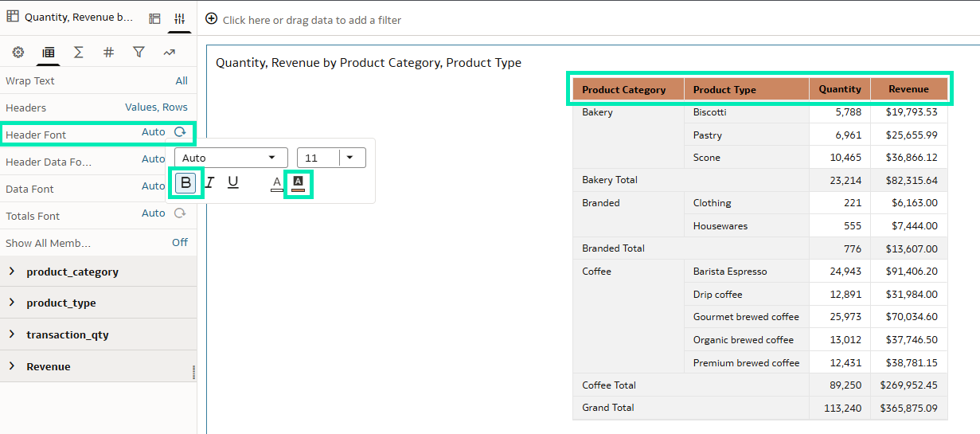The height and width of the screenshot is (434, 980).
Task: Expand the product_category section
Action: pyautogui.click(x=12, y=272)
